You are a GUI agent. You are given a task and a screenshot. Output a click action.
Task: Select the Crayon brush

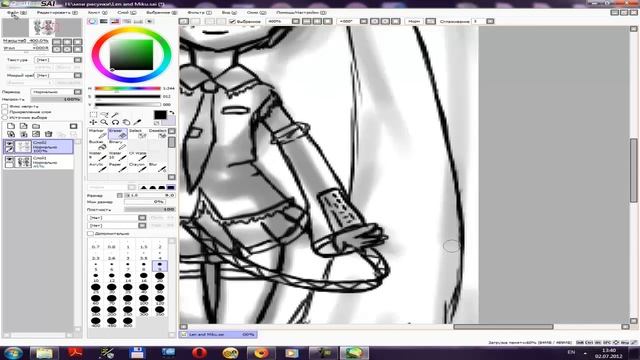click(138, 167)
